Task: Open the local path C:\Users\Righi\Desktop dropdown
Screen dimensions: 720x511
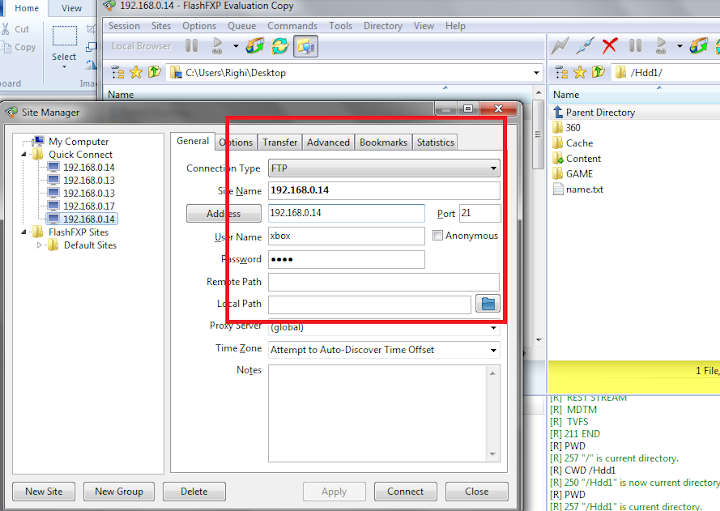Action: pos(536,73)
